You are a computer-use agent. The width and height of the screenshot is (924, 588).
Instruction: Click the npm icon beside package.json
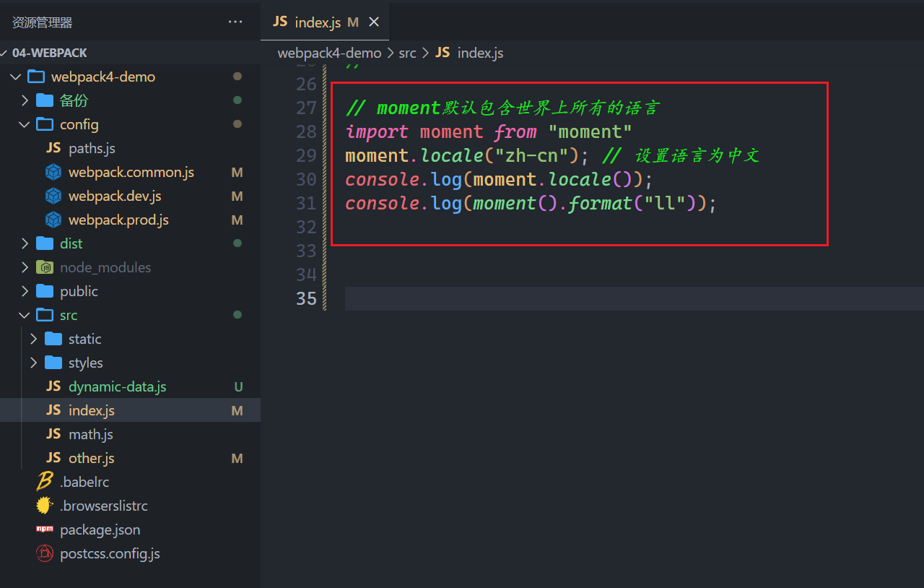pos(45,529)
